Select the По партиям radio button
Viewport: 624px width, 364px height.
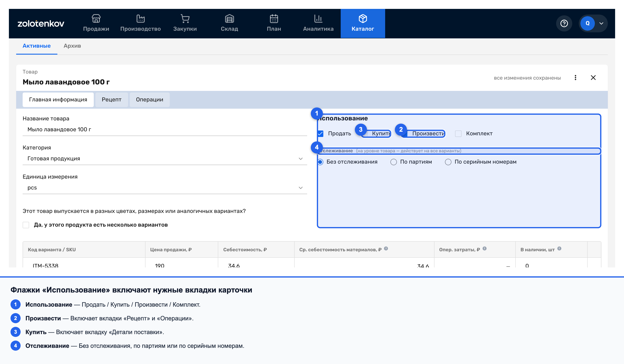[x=393, y=162]
